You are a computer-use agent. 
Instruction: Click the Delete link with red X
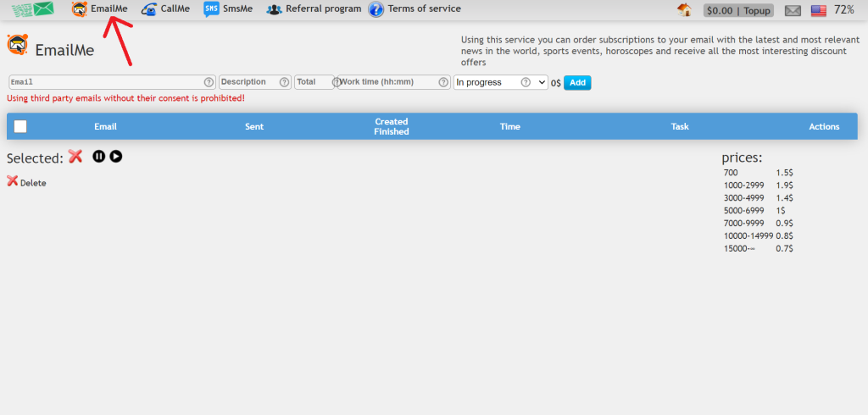[26, 181]
